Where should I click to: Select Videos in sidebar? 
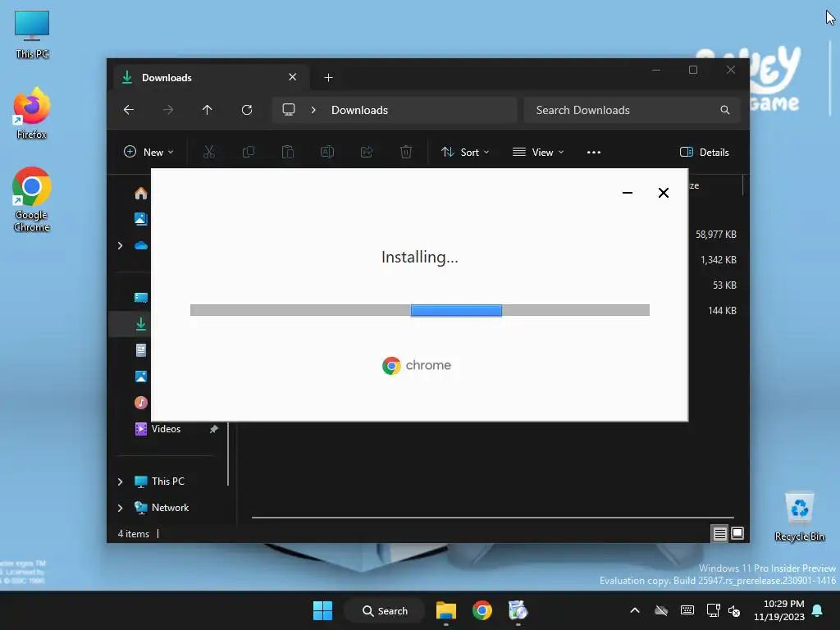(x=166, y=428)
